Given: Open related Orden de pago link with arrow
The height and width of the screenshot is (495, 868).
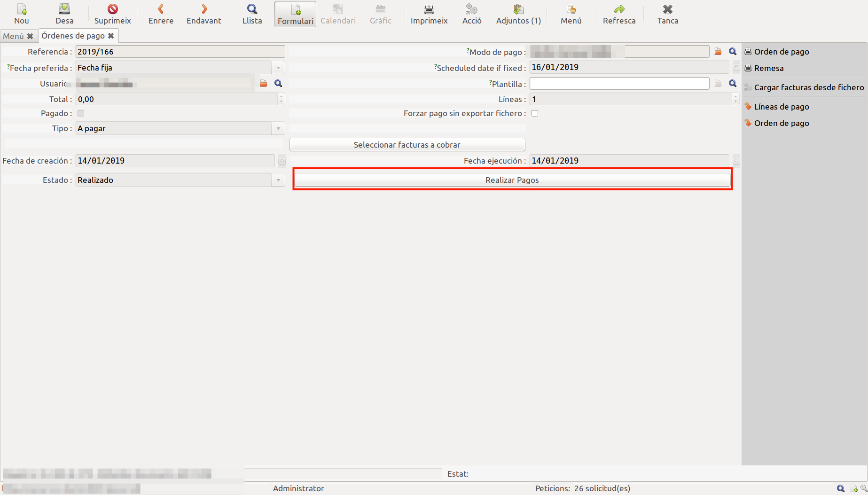Looking at the screenshot, I should [777, 123].
